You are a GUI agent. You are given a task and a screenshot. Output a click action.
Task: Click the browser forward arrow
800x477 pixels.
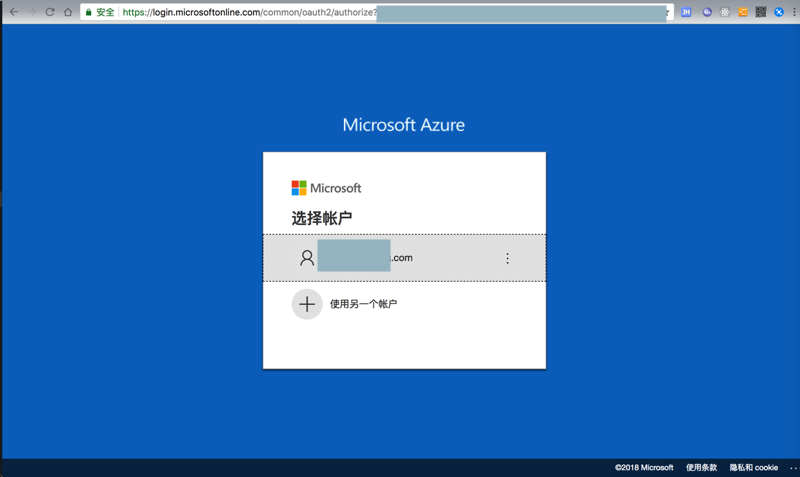tap(32, 12)
